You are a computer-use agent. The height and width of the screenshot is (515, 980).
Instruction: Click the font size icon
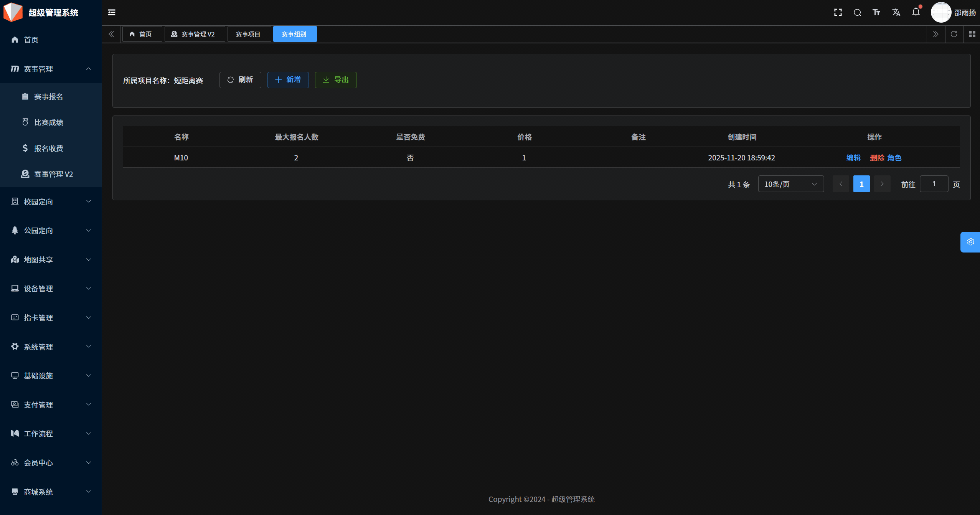pos(876,13)
